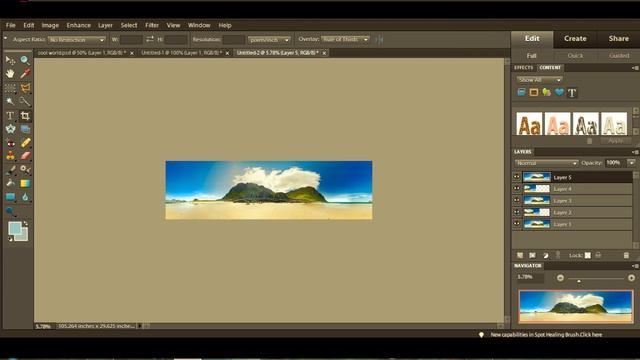Filter content by Text T icon
The height and width of the screenshot is (360, 640).
click(x=572, y=93)
